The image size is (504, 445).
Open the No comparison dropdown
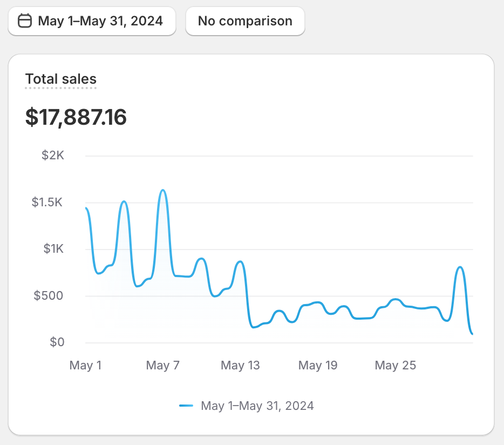(245, 21)
